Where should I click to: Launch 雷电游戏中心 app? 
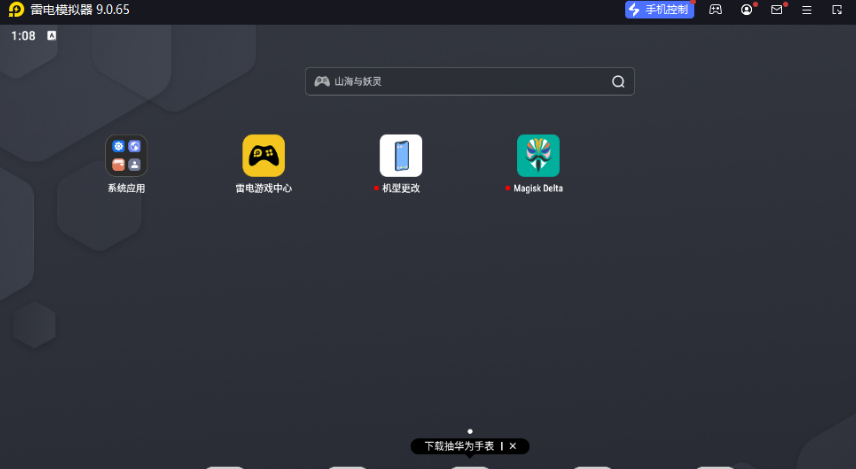coord(263,156)
